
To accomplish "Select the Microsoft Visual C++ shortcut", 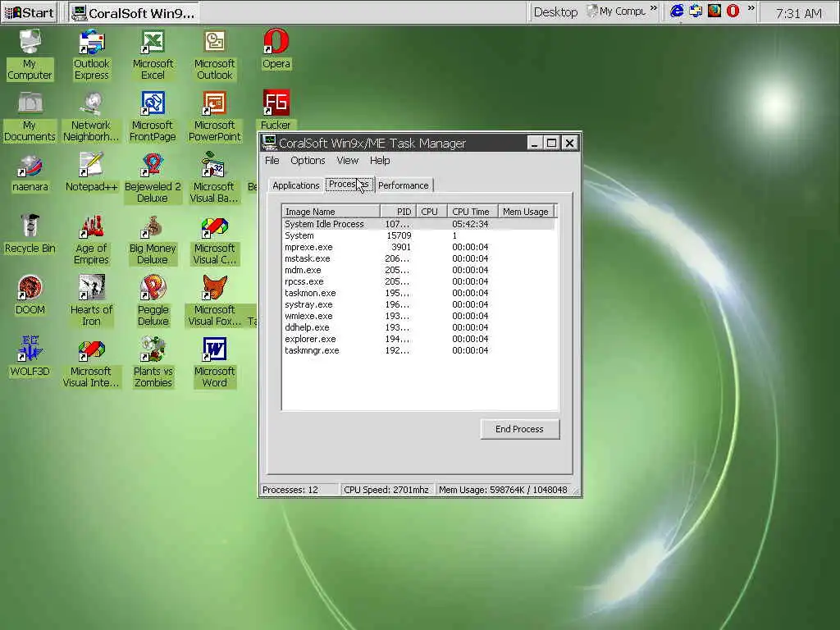I will pyautogui.click(x=214, y=240).
